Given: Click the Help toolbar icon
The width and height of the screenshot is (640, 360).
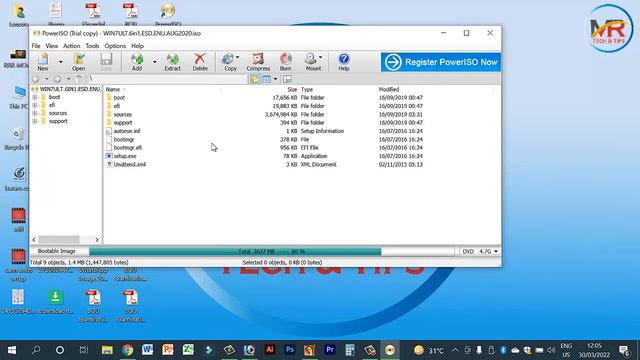Looking at the screenshot, I should [x=344, y=62].
